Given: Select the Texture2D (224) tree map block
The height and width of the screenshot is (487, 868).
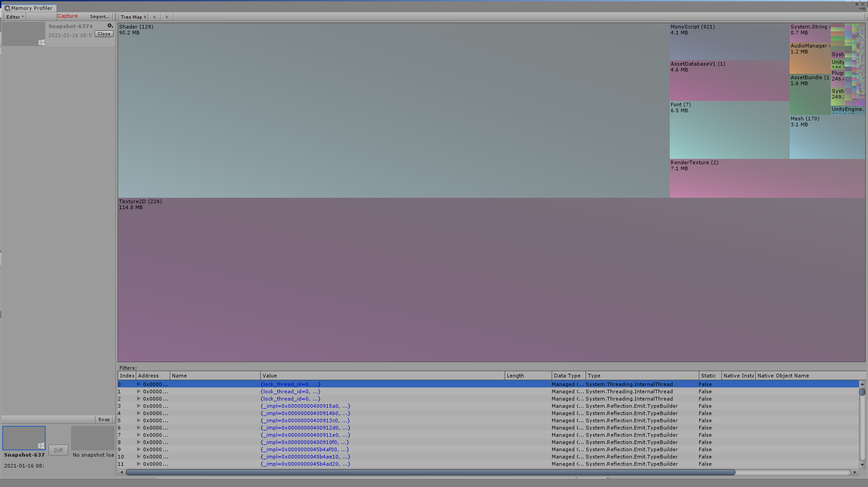Looking at the screenshot, I should tap(491, 280).
